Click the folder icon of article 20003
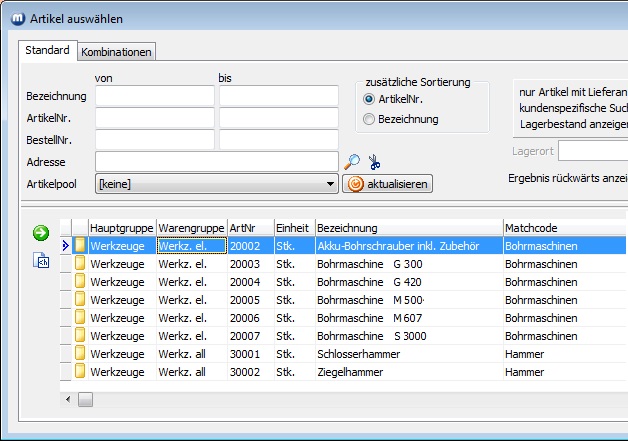The image size is (628, 441). click(80, 264)
